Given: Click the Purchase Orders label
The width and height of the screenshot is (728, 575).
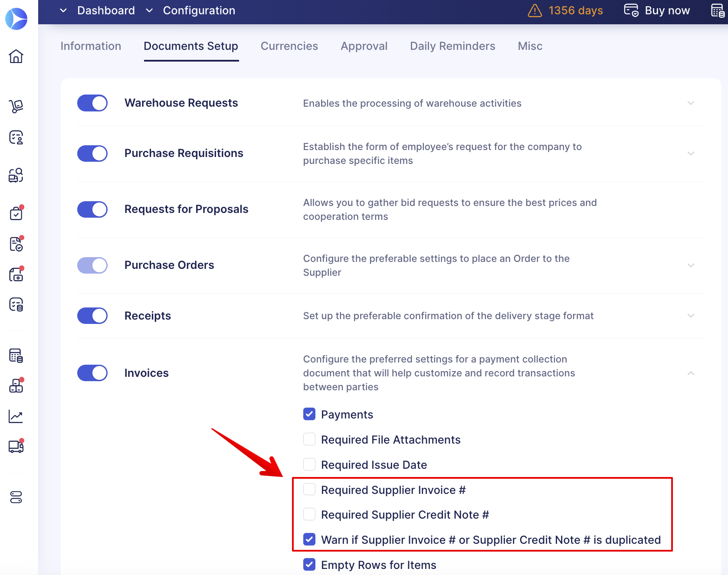Looking at the screenshot, I should [x=169, y=265].
